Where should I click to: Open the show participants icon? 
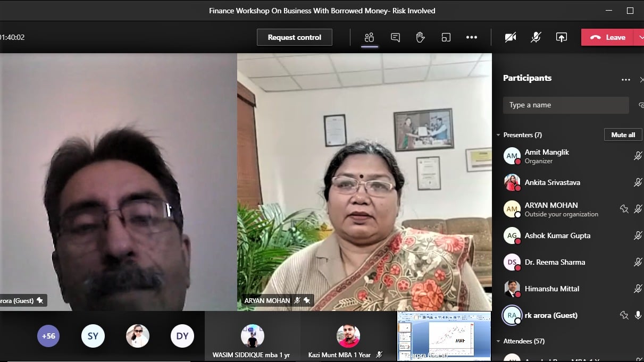(x=369, y=37)
